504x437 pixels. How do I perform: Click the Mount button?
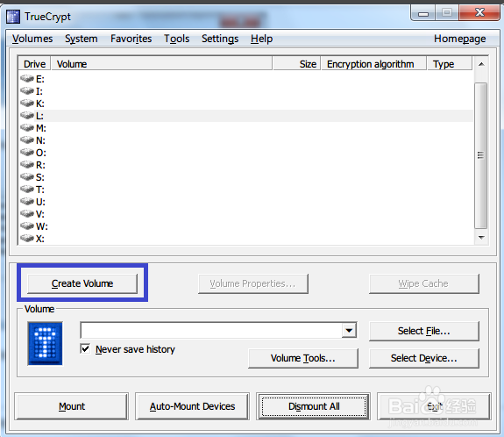point(71,406)
